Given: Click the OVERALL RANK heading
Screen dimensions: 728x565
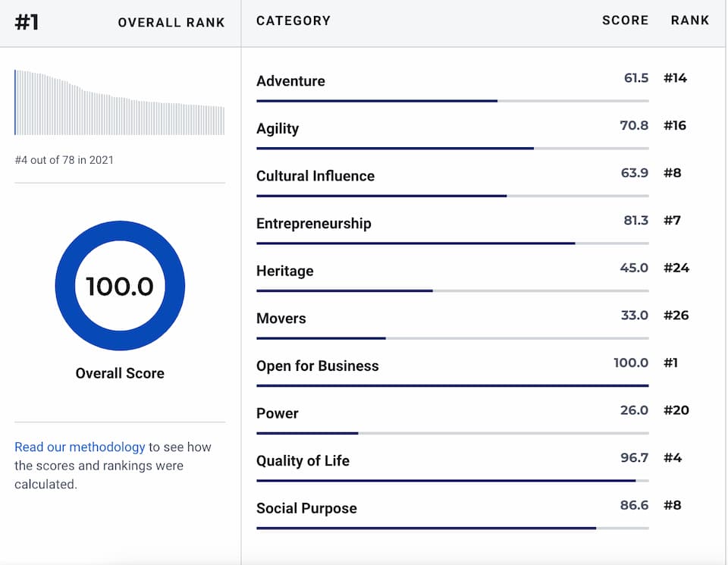Looking at the screenshot, I should (171, 23).
